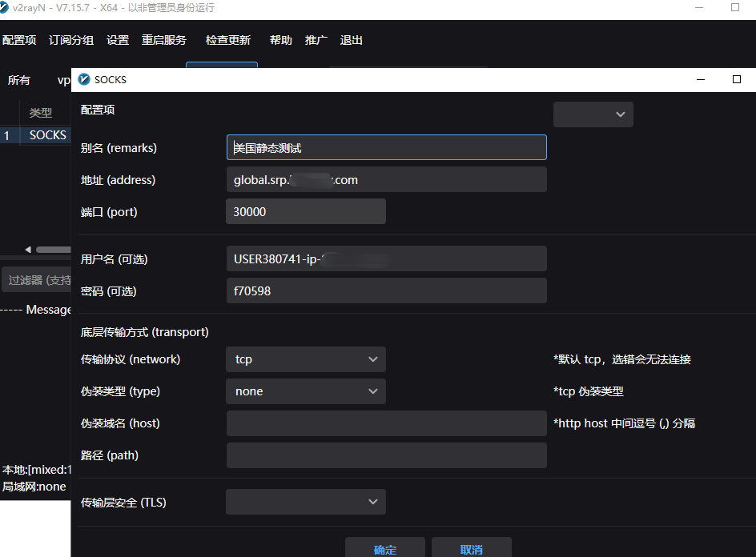Screen dimensions: 756x557
Task: Click the 确定 button
Action: point(384,548)
